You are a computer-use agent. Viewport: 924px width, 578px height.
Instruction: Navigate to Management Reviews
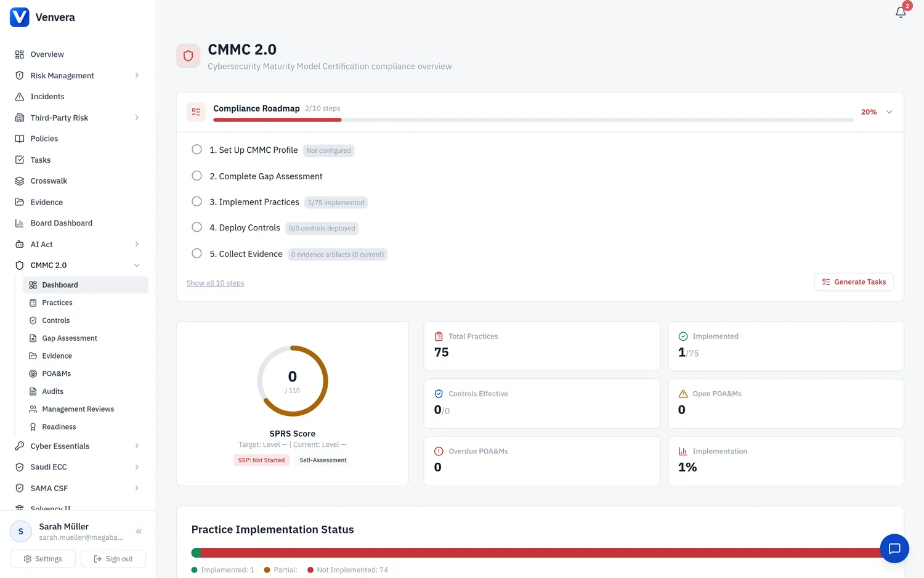click(x=86, y=409)
